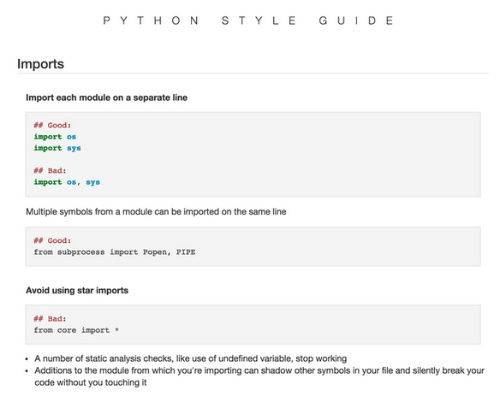Click 'Avoid using star imports' heading

tap(77, 290)
